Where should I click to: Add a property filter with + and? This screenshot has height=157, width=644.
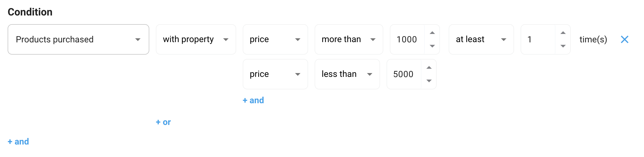(253, 100)
